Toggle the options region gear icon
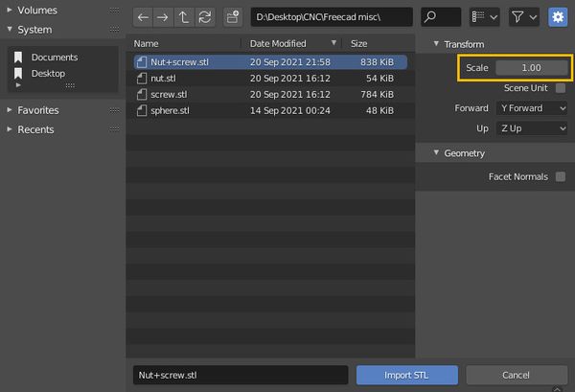The height and width of the screenshot is (392, 575). [x=558, y=17]
